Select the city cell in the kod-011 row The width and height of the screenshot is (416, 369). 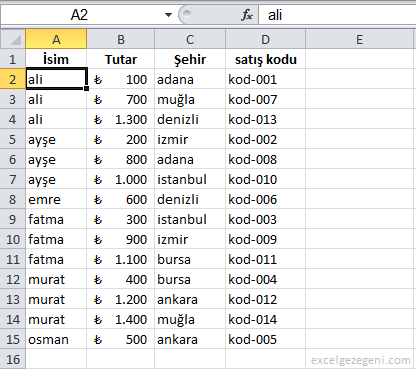tap(190, 259)
